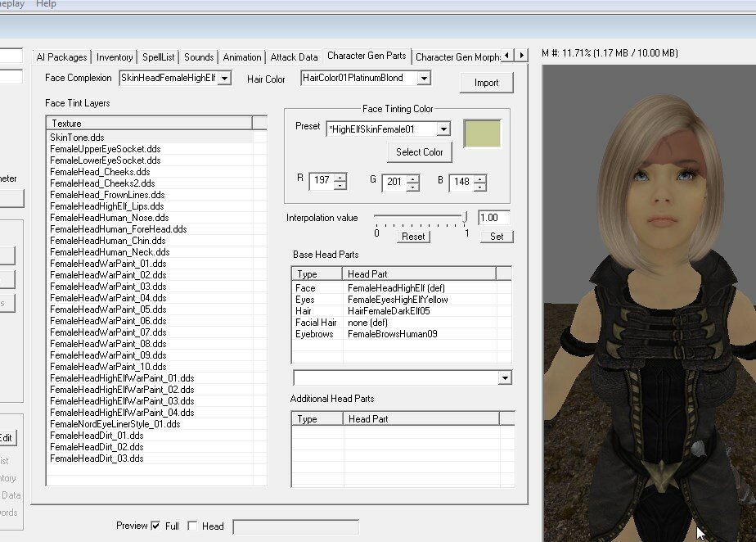
Task: Switch to the Inventory tab
Action: (115, 57)
